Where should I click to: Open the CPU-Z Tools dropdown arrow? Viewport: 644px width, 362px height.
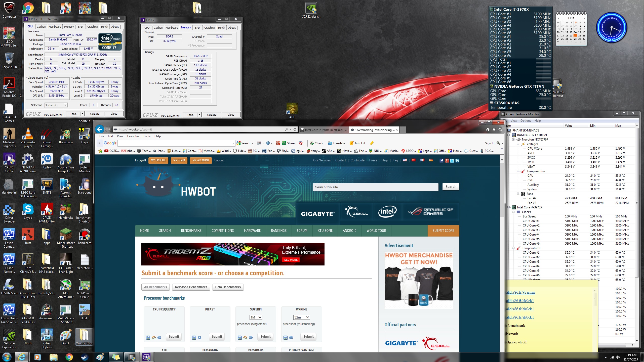pos(82,114)
